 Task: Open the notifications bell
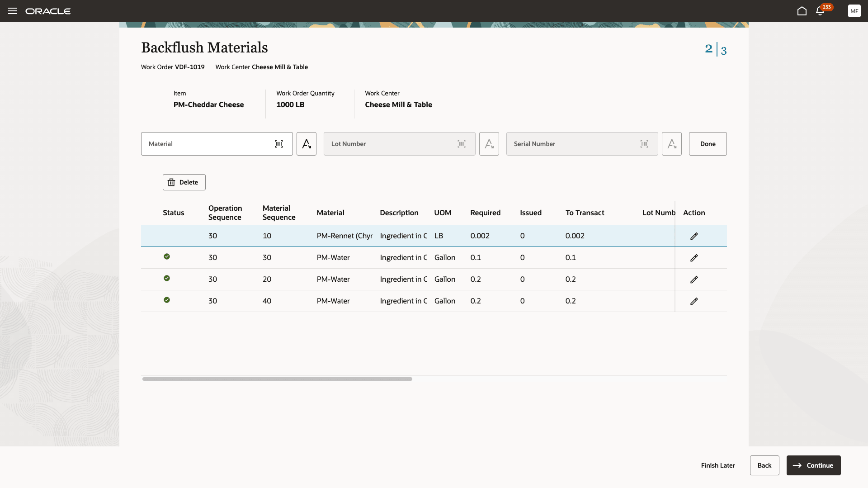[820, 11]
